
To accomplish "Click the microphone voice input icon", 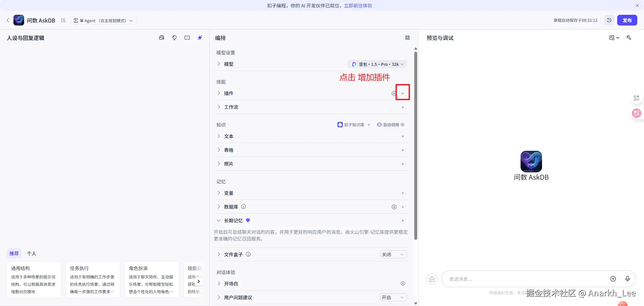I will (x=628, y=279).
